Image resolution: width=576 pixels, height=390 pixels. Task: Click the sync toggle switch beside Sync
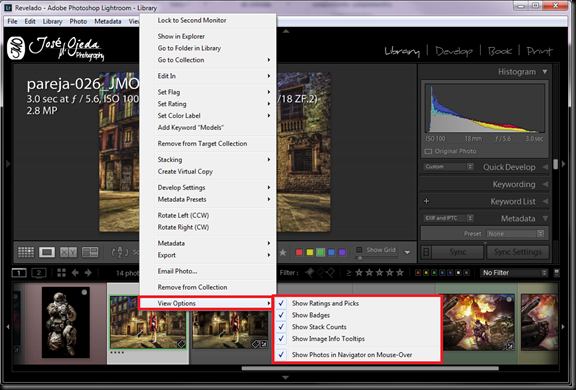click(x=426, y=252)
